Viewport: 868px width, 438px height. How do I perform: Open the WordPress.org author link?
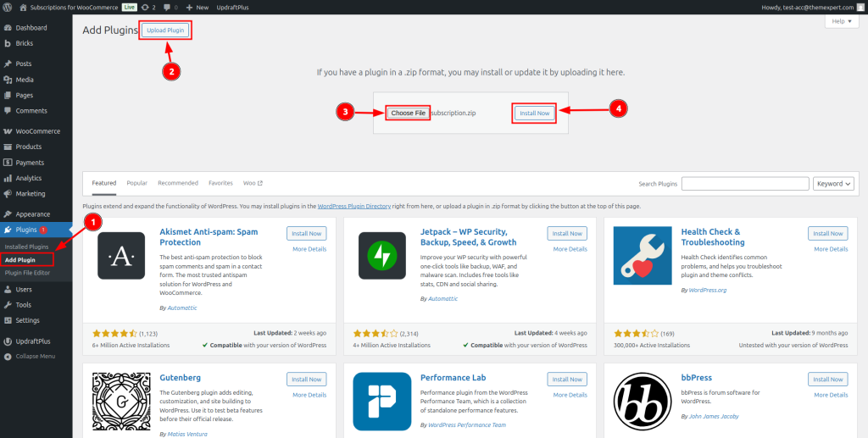tap(708, 290)
